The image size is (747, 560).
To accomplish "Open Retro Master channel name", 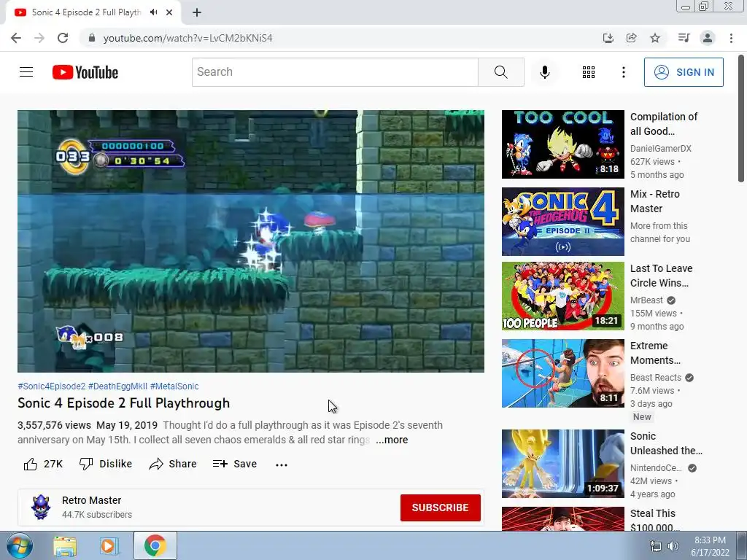I will click(x=91, y=500).
